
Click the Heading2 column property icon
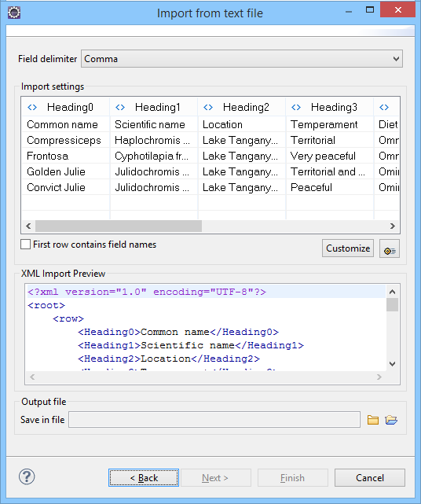(208, 108)
